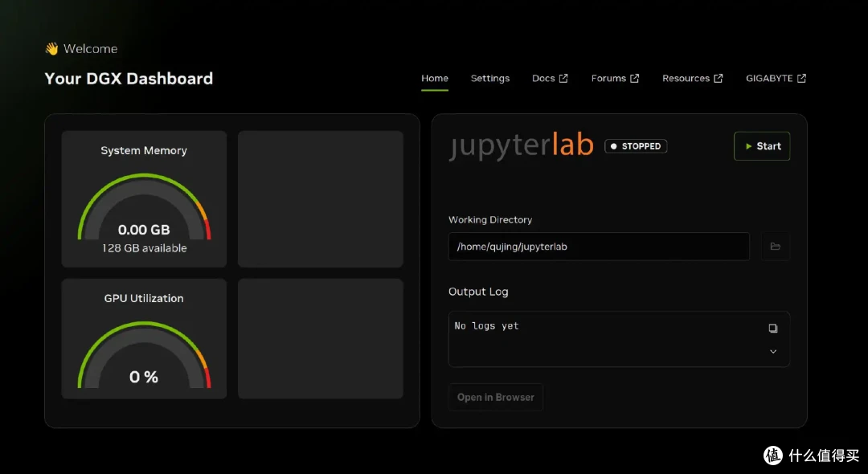This screenshot has height=474, width=868.
Task: Click the System Memory gauge
Action: pyautogui.click(x=144, y=207)
